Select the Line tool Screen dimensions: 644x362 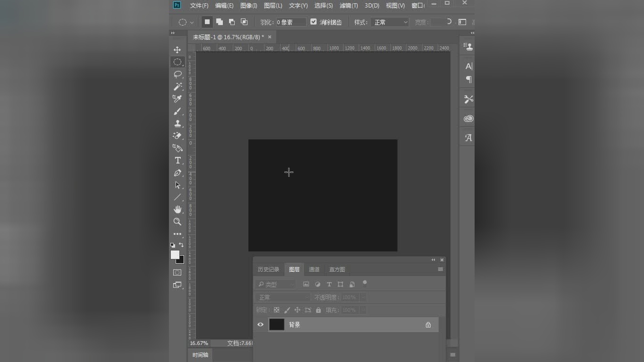tap(177, 197)
